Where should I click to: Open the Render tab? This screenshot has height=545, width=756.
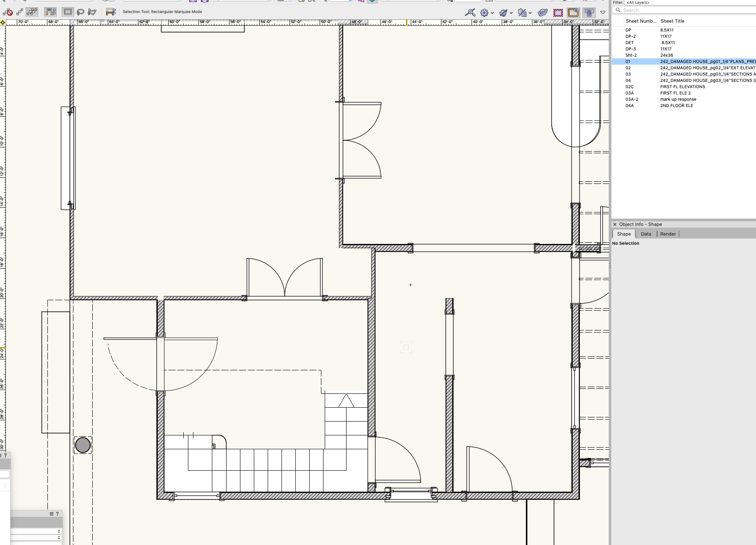[668, 234]
